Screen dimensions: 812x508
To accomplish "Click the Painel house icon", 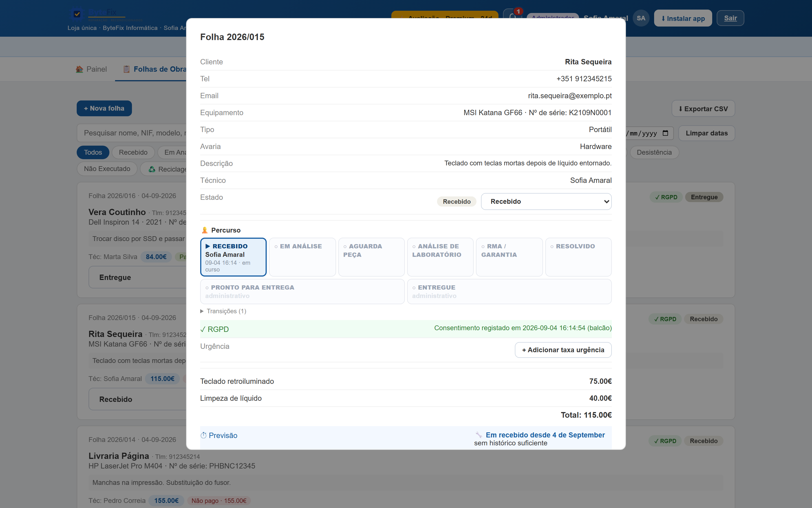I will (80, 69).
